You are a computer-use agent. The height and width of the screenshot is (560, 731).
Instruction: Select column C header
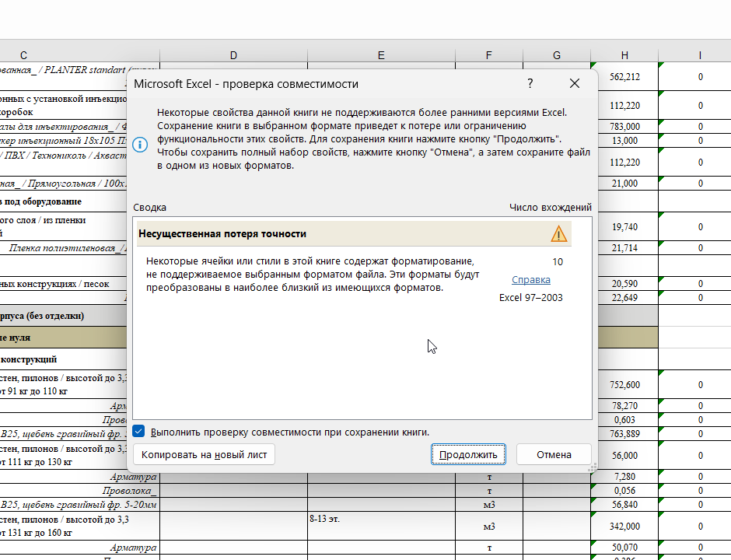(23, 55)
